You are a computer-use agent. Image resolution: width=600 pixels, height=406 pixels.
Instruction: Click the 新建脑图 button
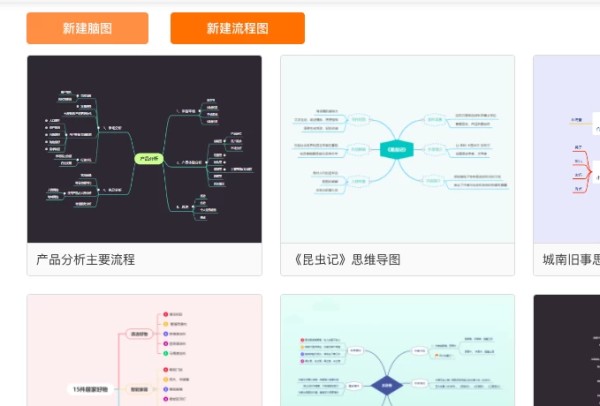(x=87, y=28)
